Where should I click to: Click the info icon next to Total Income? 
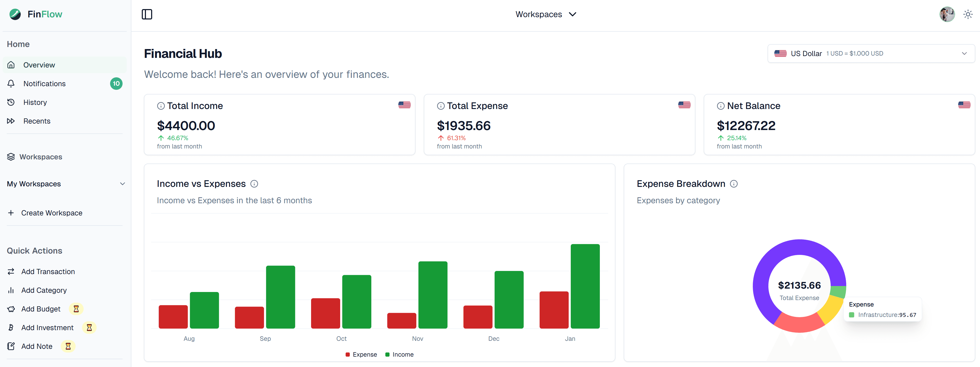coord(161,106)
